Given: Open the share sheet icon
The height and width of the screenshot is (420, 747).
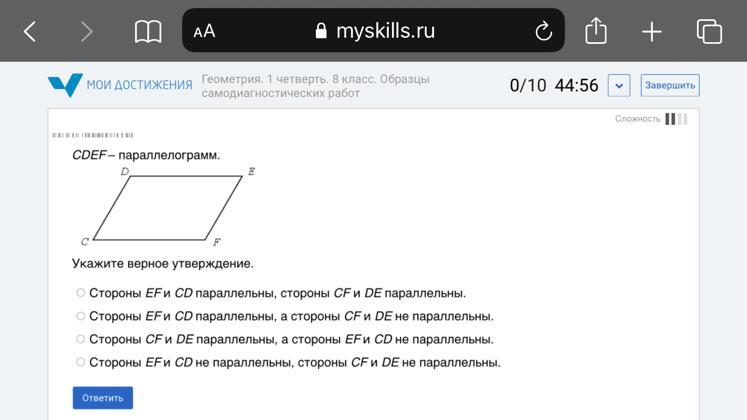Looking at the screenshot, I should tap(596, 30).
